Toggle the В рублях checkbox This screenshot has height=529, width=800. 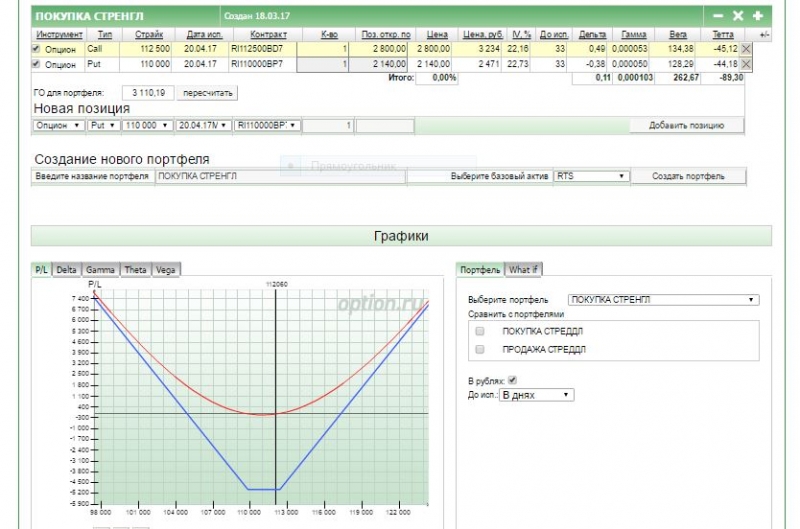[513, 380]
